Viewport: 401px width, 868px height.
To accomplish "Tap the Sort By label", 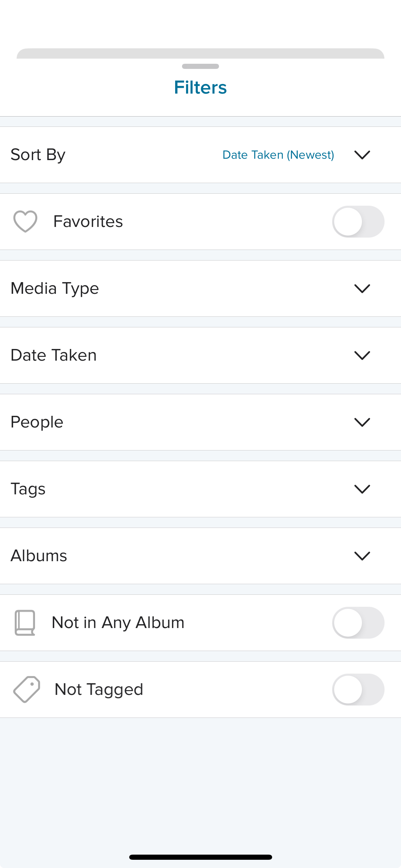I will tap(38, 155).
